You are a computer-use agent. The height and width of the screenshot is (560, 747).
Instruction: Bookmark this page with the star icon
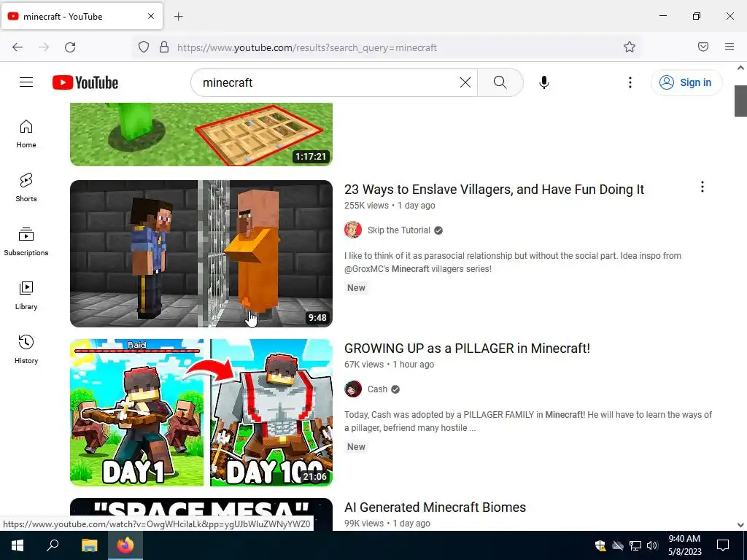pos(630,47)
